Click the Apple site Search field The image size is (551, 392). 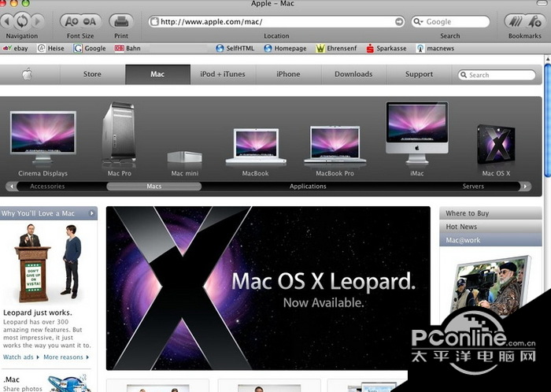tap(497, 75)
